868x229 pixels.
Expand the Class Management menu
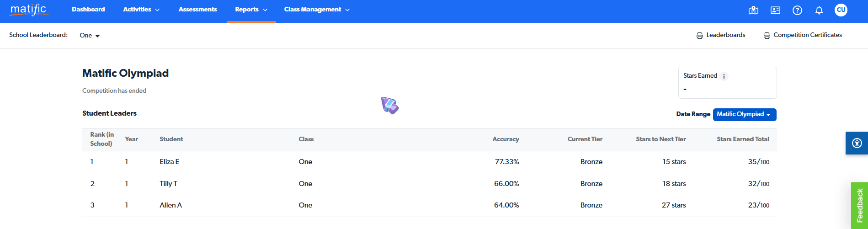(x=317, y=10)
